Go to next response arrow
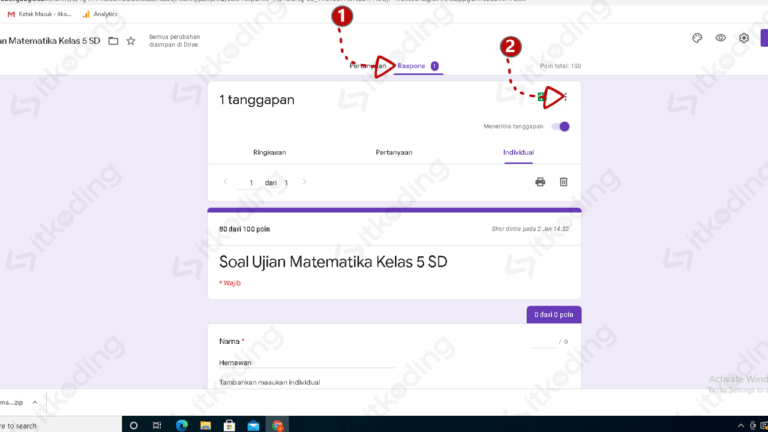This screenshot has width=768, height=432. click(304, 182)
